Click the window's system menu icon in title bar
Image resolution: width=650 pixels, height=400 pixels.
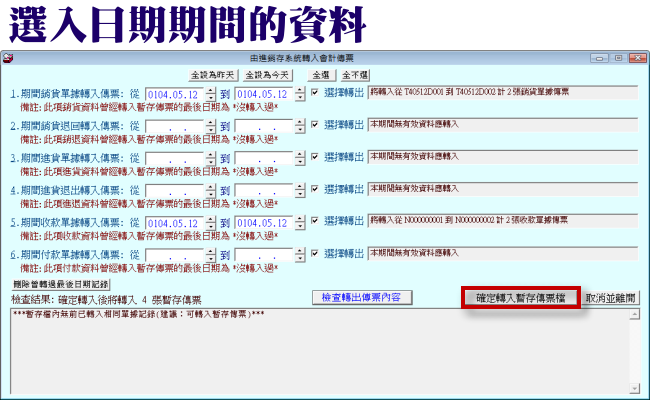9,59
